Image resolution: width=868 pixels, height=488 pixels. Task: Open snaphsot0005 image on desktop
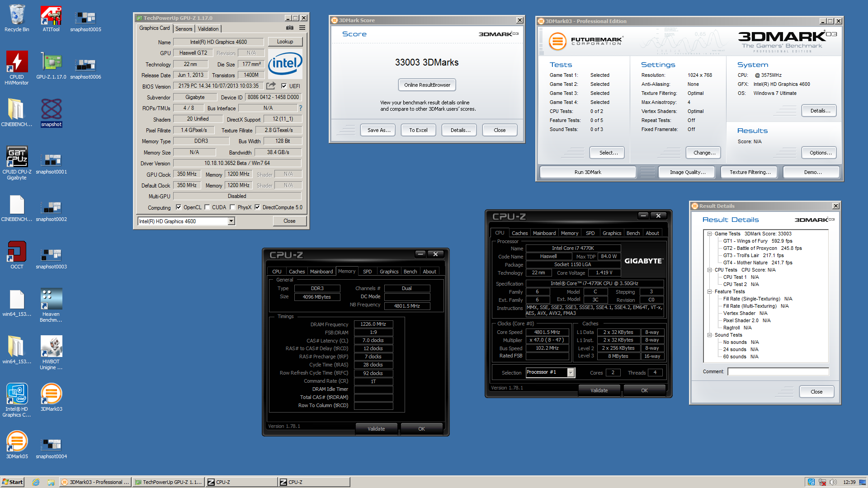point(85,20)
